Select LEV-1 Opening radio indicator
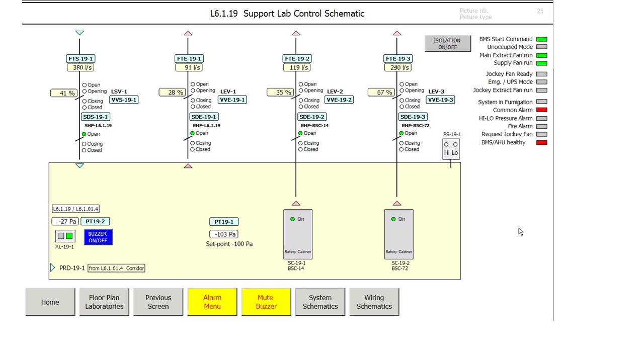Image resolution: width=644 pixels, height=362 pixels. (193, 90)
